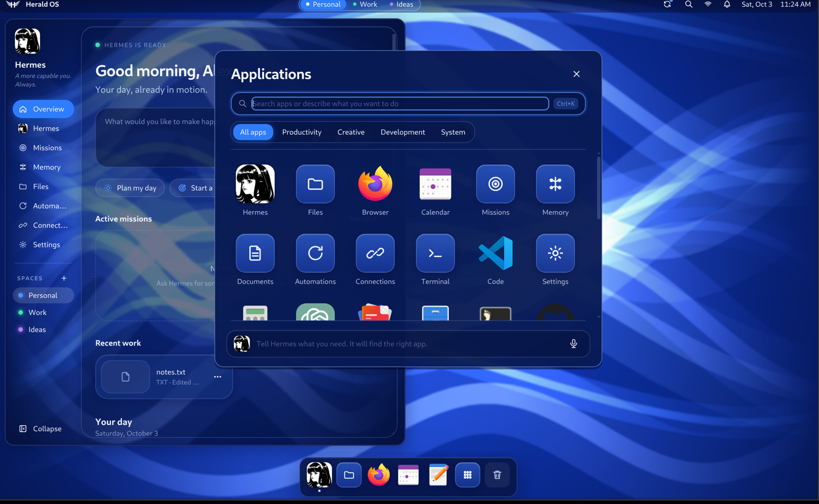The width and height of the screenshot is (819, 504).
Task: Select the All apps filter tab
Action: [253, 132]
